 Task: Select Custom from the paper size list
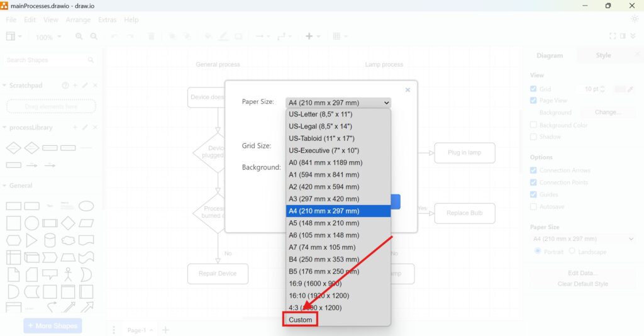pyautogui.click(x=301, y=320)
